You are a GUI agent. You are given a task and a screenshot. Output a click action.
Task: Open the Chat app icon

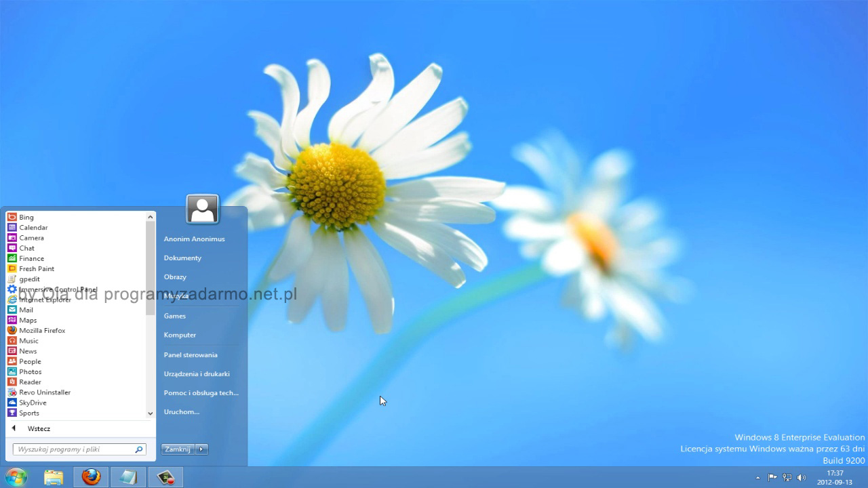[x=12, y=248]
